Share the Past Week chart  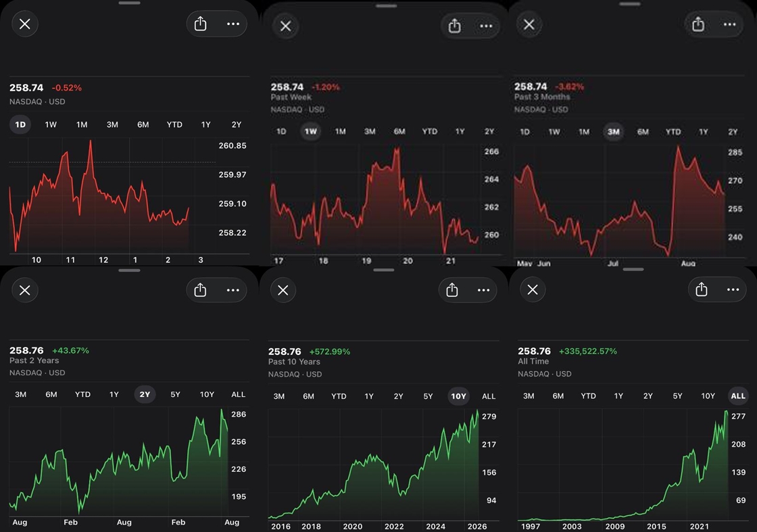(454, 26)
